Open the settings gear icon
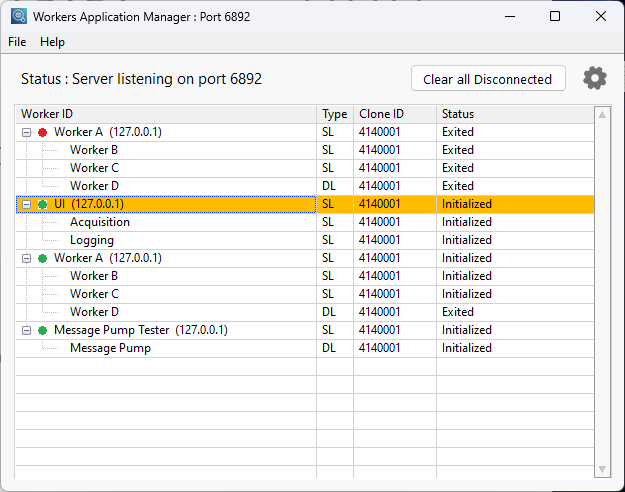Image resolution: width=625 pixels, height=492 pixels. click(595, 79)
